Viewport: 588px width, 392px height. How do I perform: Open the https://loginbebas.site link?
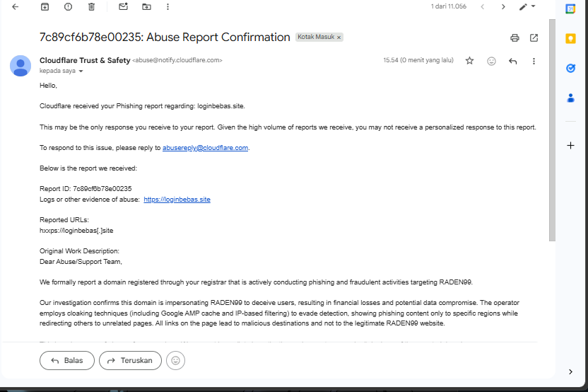[177, 200]
